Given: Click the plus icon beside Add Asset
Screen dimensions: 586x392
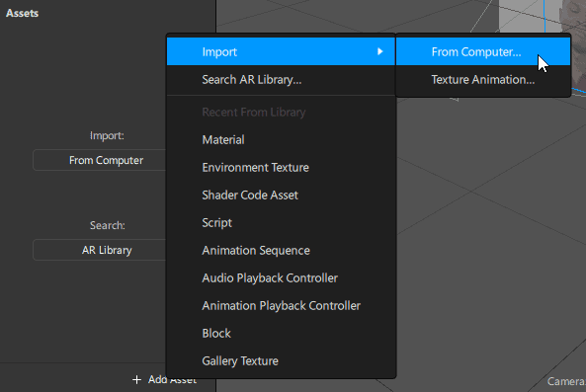Looking at the screenshot, I should (x=136, y=380).
